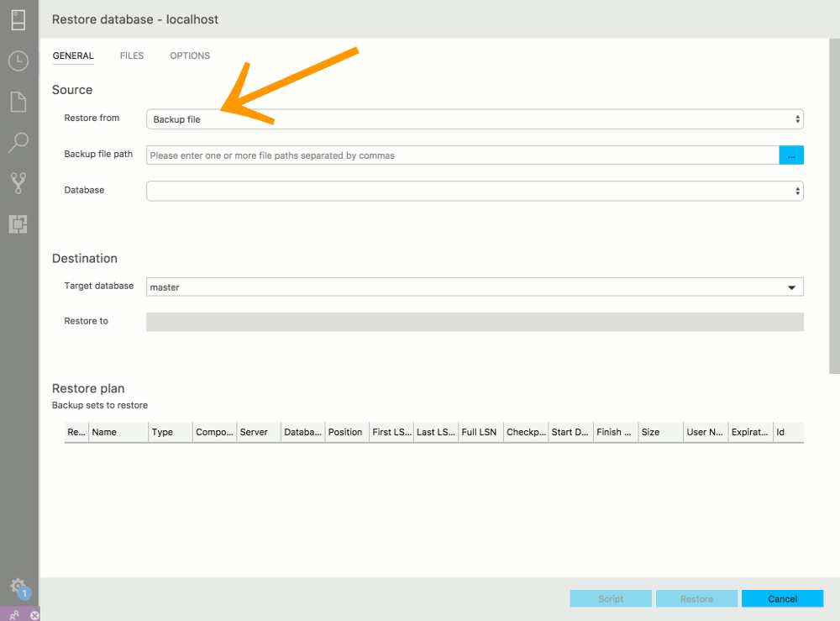
Task: Click the Re... column header
Action: point(76,432)
